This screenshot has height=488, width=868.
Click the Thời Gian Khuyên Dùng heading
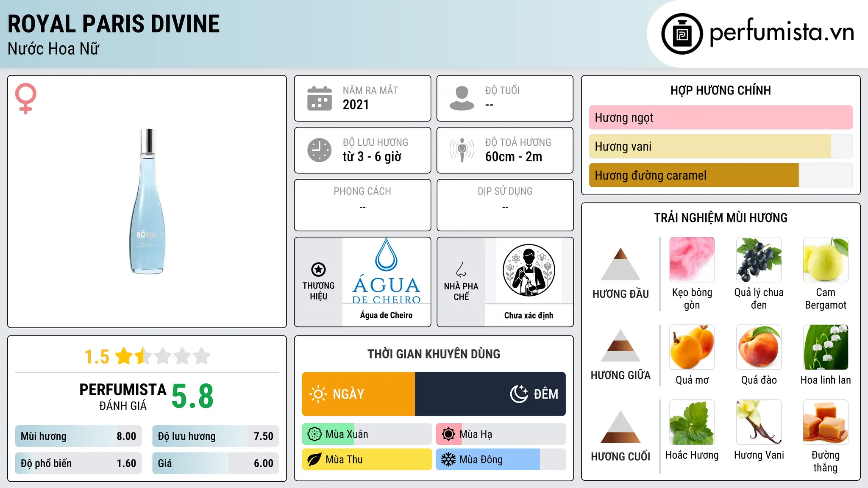click(x=434, y=354)
